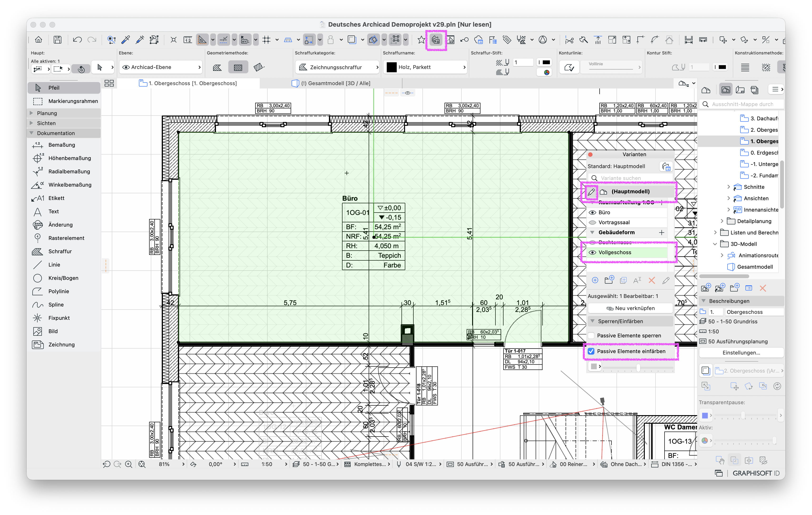The image size is (812, 515).
Task: Switch to Gesamtmodell 3D tab
Action: click(331, 83)
